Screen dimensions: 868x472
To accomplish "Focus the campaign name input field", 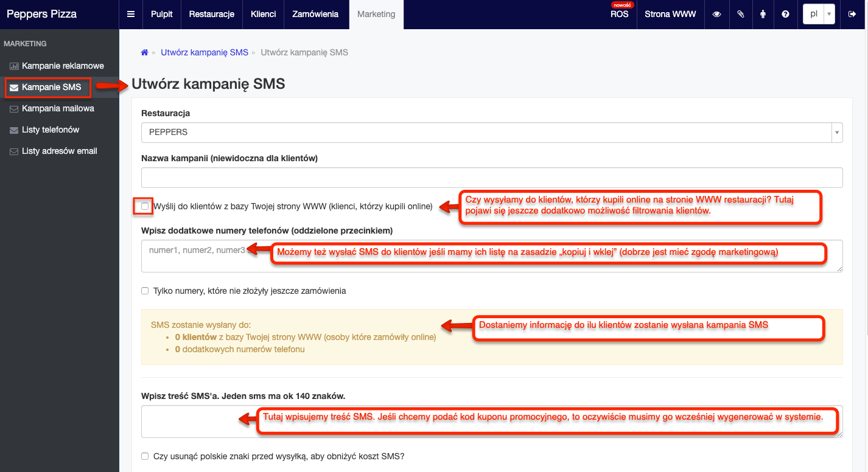I will pos(492,178).
